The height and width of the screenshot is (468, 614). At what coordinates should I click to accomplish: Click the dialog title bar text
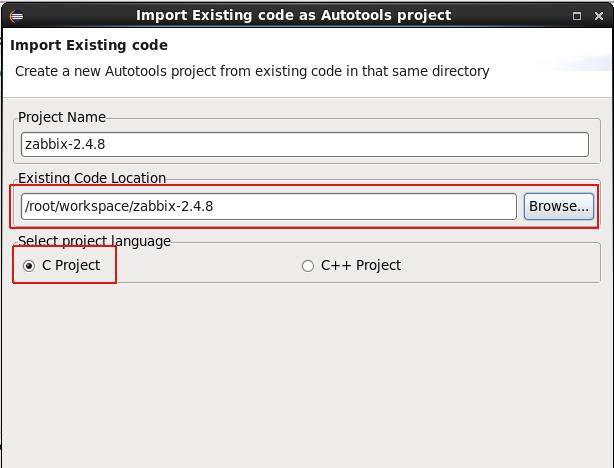click(x=293, y=15)
